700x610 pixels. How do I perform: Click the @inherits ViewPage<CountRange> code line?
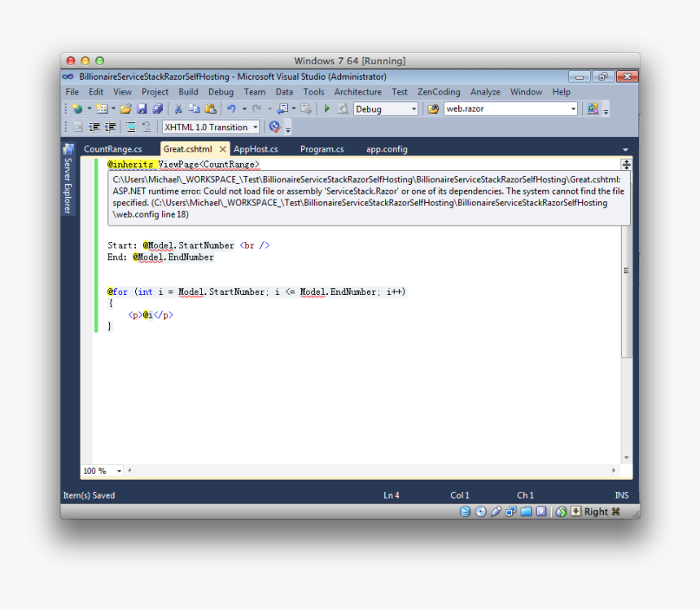coord(183,165)
